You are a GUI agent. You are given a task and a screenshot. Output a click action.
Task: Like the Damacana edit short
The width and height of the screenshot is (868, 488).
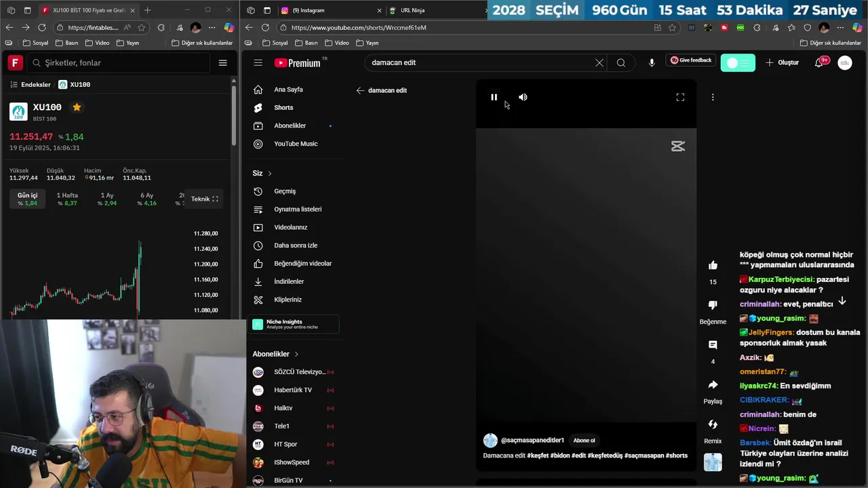pos(713,265)
